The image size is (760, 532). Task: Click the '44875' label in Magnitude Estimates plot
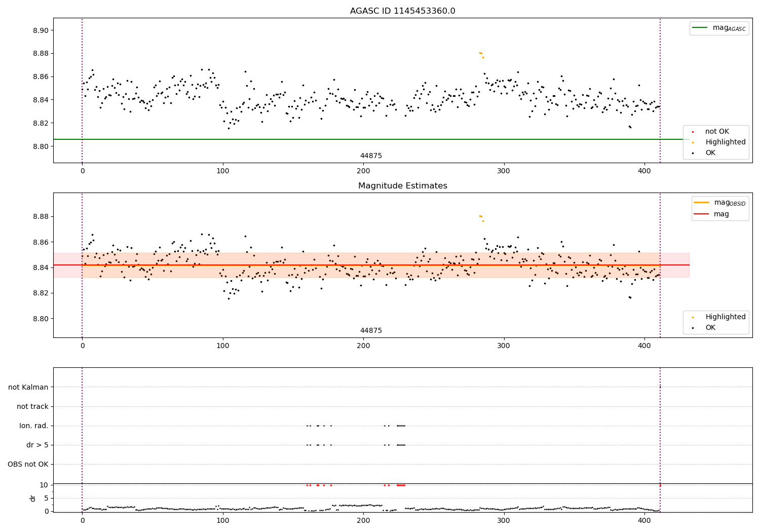pyautogui.click(x=371, y=331)
